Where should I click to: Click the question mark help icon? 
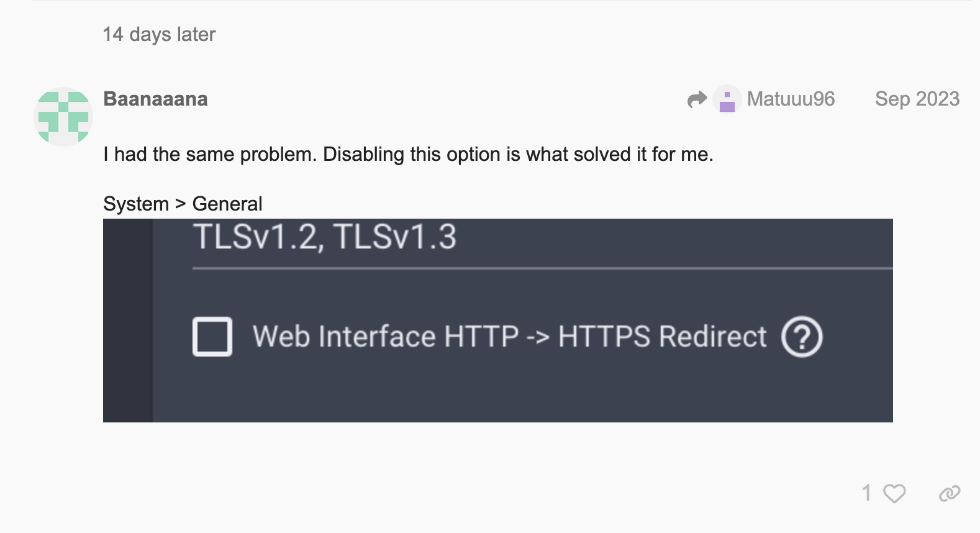(x=801, y=337)
